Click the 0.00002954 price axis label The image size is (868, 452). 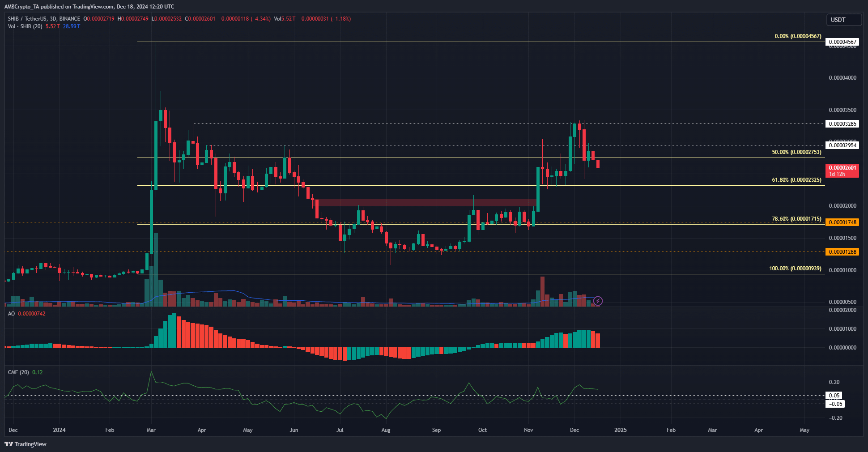pos(842,145)
